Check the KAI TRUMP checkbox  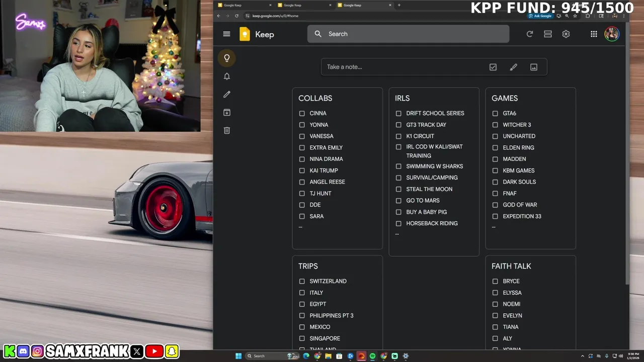[302, 170]
